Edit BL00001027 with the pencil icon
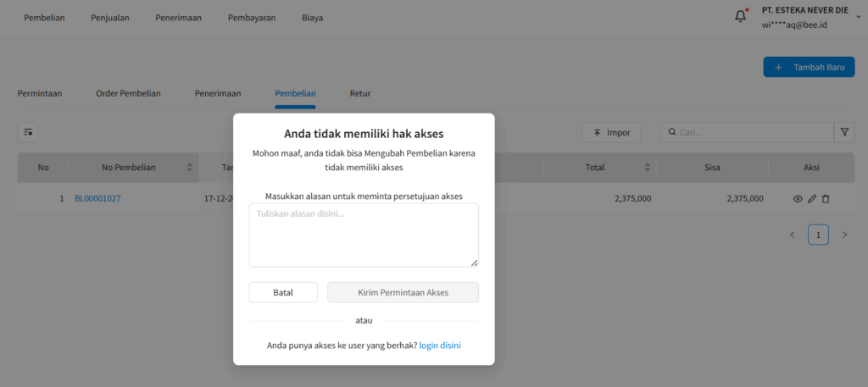This screenshot has height=387, width=868. tap(811, 199)
